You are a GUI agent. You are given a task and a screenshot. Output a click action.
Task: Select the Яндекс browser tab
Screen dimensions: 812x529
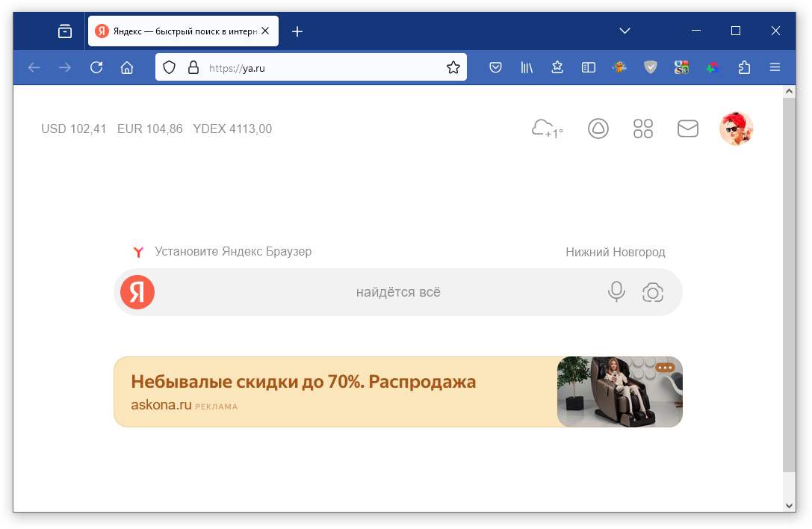[183, 31]
